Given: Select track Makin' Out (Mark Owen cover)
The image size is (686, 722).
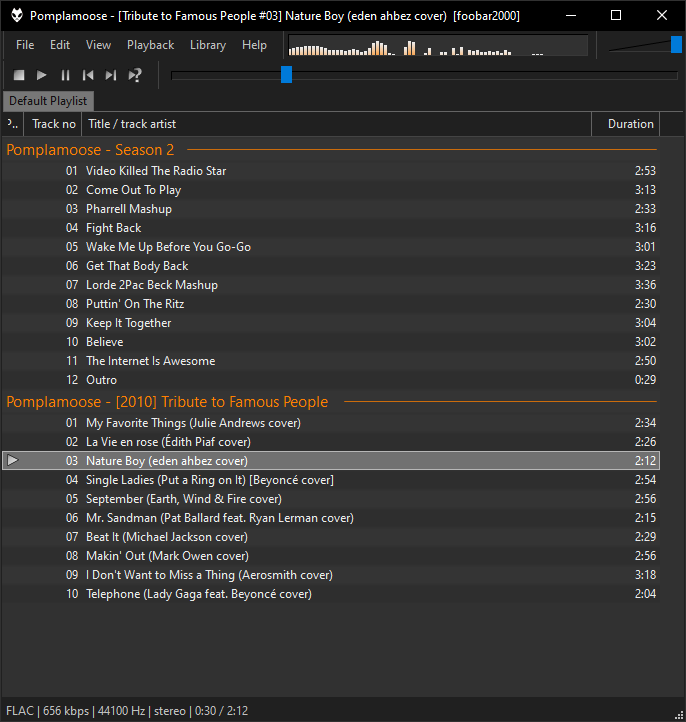Looking at the screenshot, I should click(331, 556).
